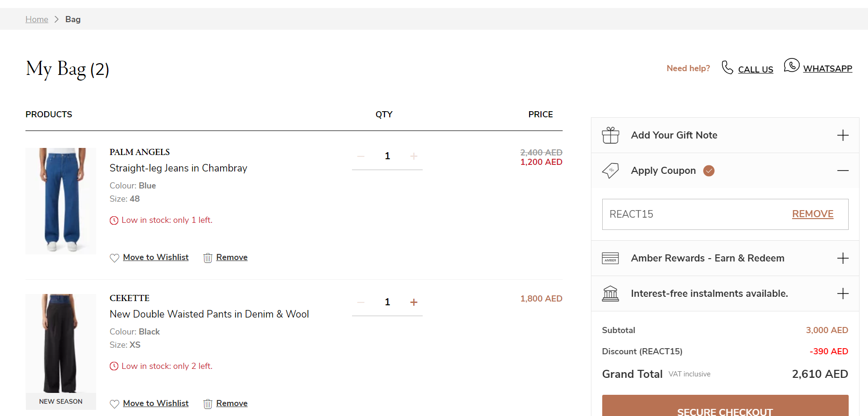The width and height of the screenshot is (868, 416).
Task: Decrease quantity of Palm Angels jeans
Action: 361,156
